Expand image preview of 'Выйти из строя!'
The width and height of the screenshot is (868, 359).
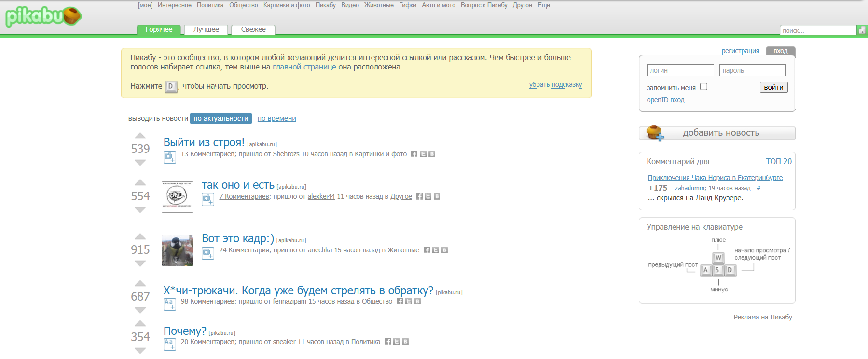tap(169, 157)
